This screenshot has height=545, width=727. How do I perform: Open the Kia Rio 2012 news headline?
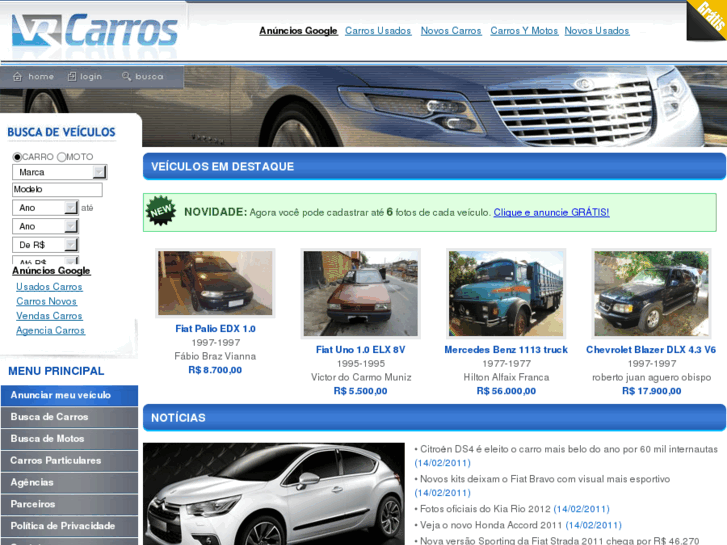[x=485, y=509]
